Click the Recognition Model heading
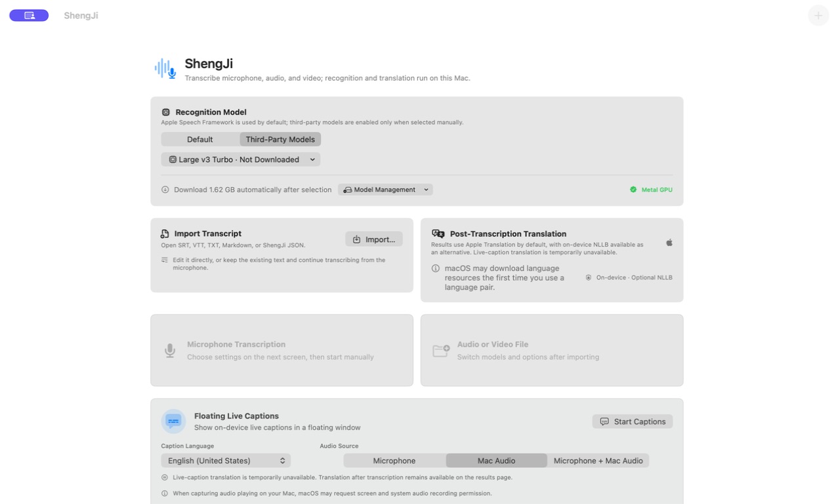The width and height of the screenshot is (834, 504). (x=211, y=112)
